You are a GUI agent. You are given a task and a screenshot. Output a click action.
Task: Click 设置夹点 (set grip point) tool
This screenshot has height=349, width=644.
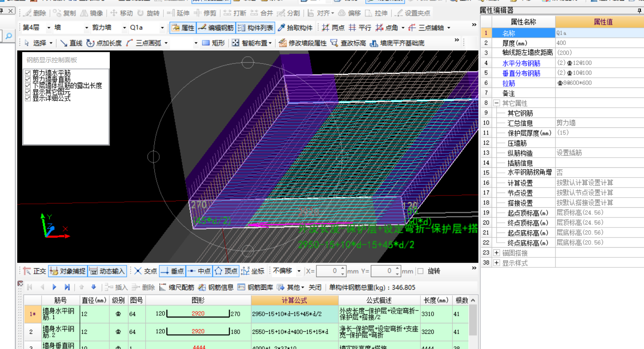pyautogui.click(x=413, y=13)
